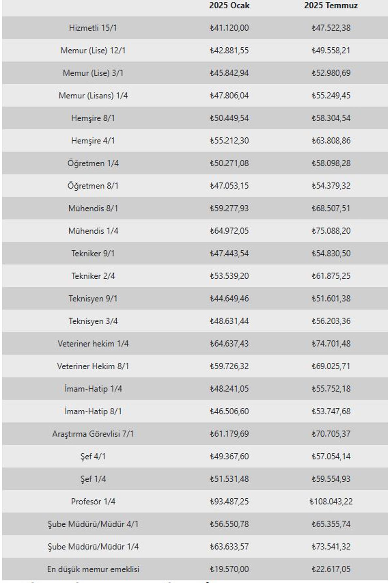The height and width of the screenshot is (583, 392).
Task: Click the Profesör July salary ₺108.043,22
Action: pos(331,502)
